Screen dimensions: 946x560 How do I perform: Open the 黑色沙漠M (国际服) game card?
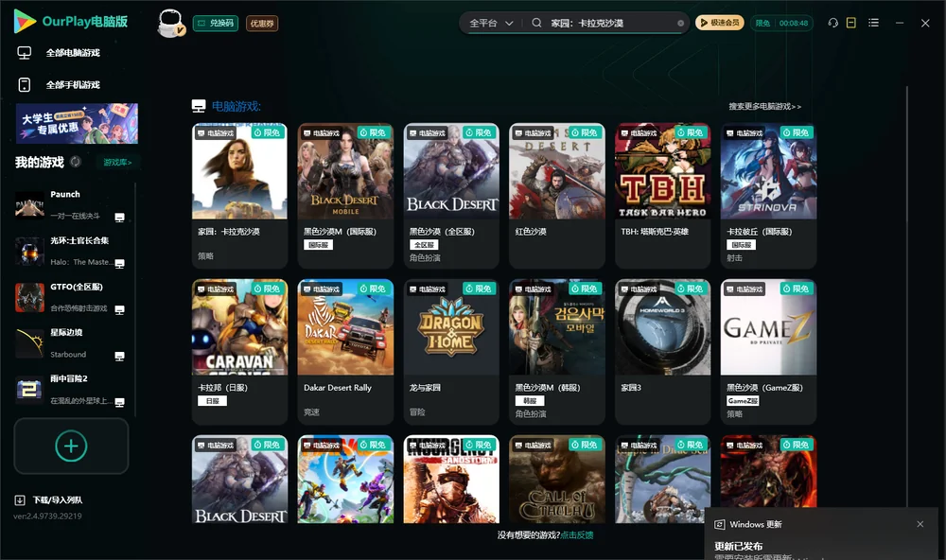(x=345, y=196)
